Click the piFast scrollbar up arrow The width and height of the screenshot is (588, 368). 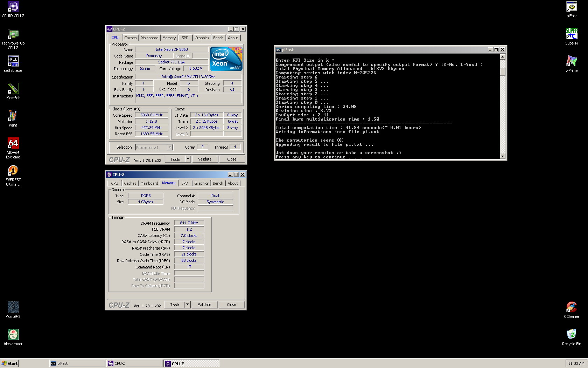(503, 57)
